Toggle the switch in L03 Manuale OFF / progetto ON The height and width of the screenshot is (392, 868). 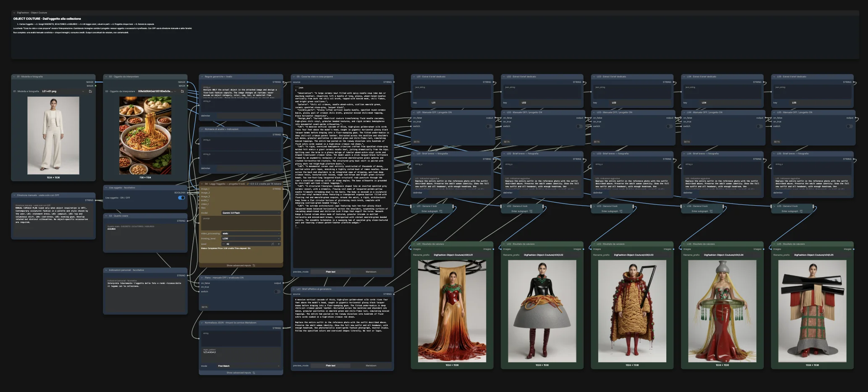point(669,126)
